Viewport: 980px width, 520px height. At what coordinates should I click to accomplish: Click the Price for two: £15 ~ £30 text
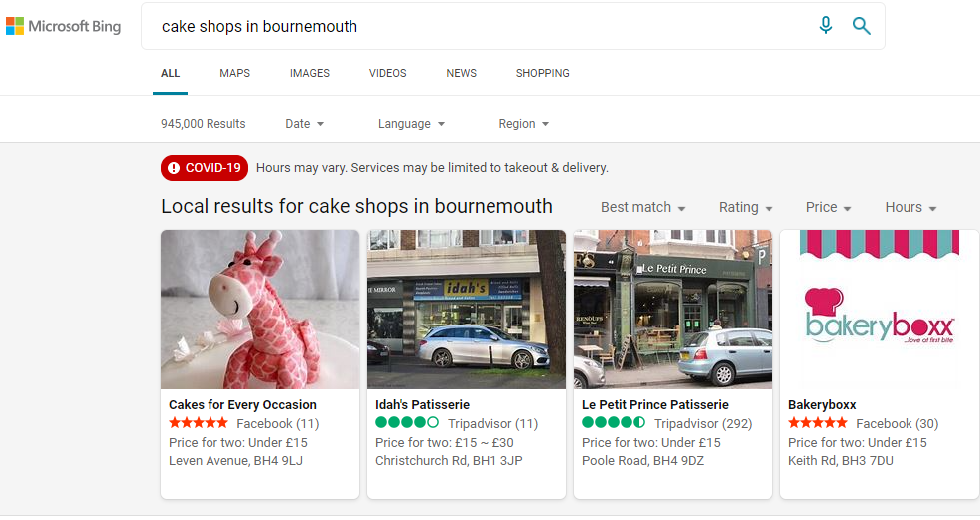445,443
